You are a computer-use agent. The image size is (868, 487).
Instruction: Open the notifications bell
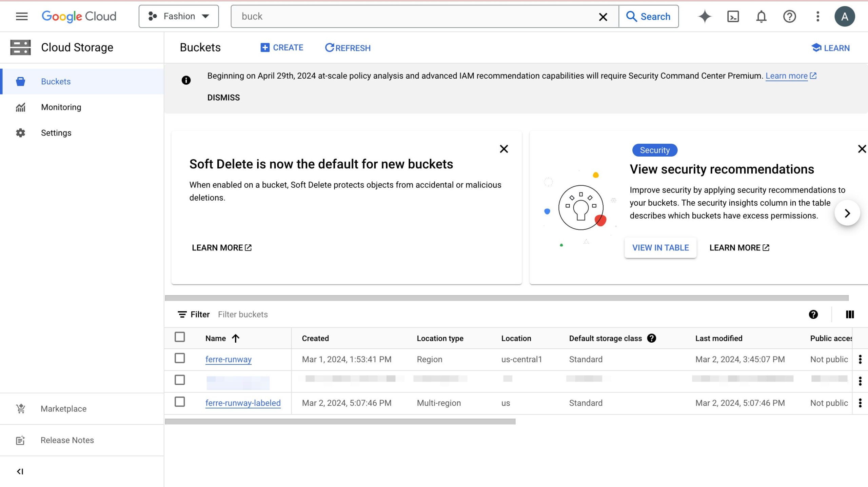761,16
